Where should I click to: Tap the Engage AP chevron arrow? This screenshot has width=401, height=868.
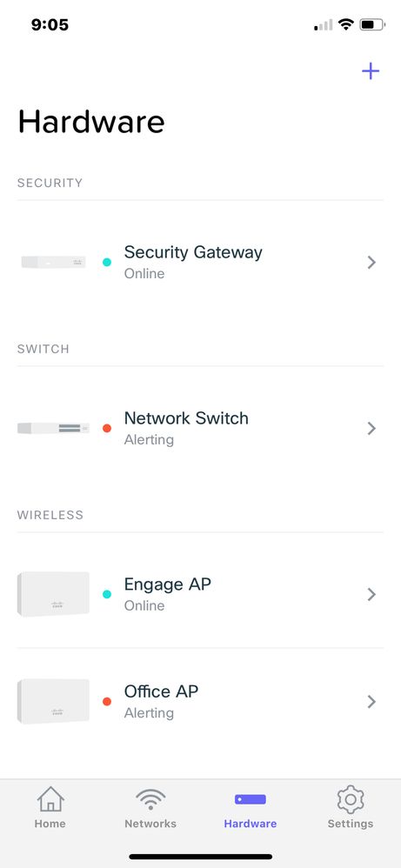(371, 595)
